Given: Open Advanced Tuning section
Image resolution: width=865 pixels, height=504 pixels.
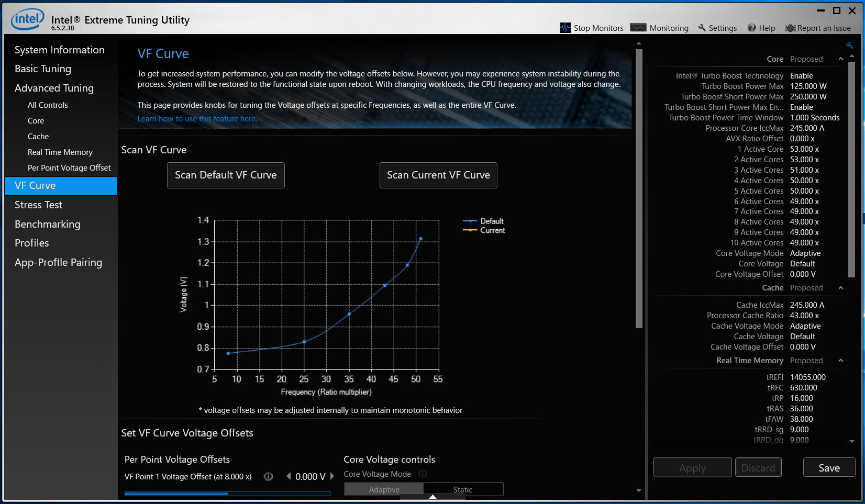Looking at the screenshot, I should click(x=54, y=88).
